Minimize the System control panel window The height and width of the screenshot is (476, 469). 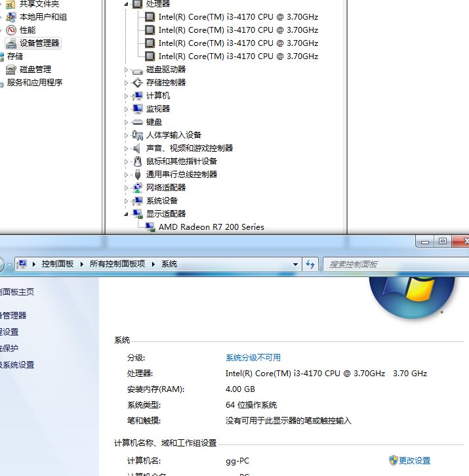pyautogui.click(x=424, y=242)
